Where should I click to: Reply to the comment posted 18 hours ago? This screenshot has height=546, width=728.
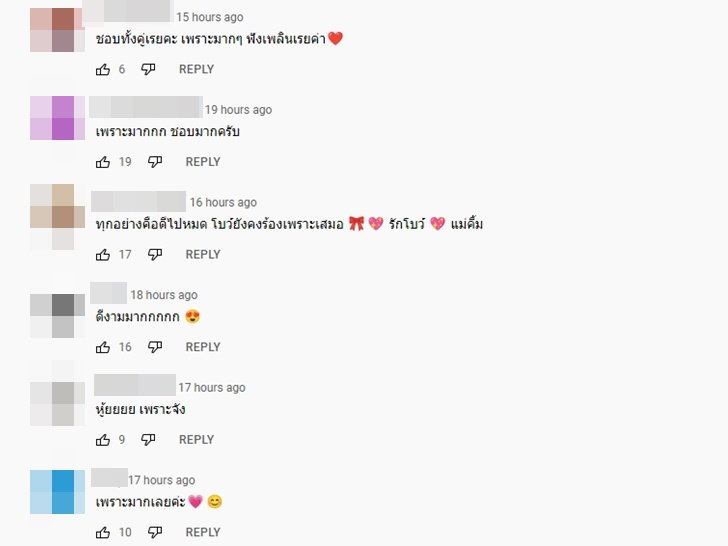[203, 347]
